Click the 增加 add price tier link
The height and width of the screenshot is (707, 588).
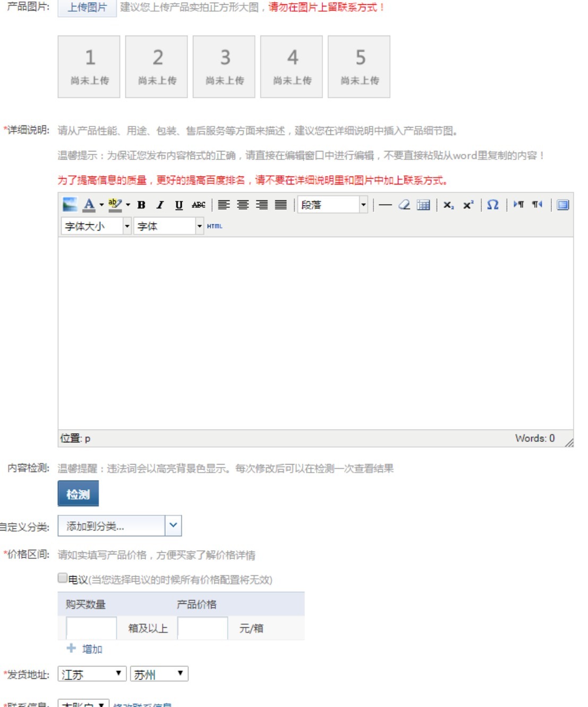click(x=84, y=649)
